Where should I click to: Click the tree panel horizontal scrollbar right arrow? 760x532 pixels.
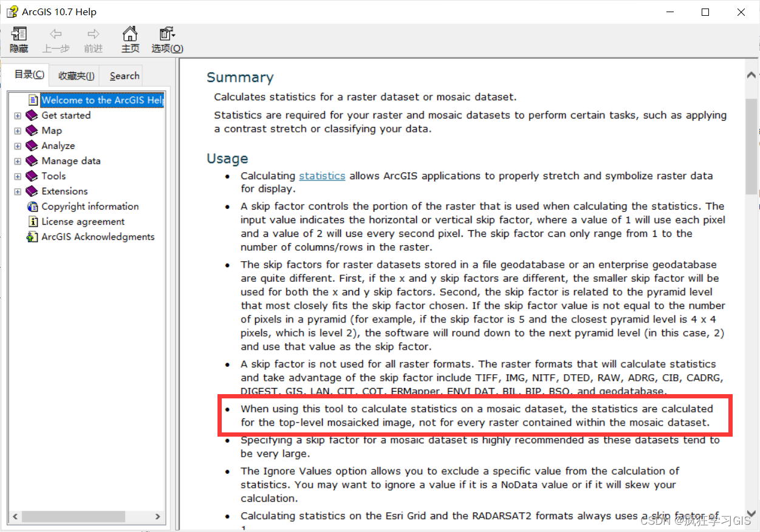157,517
